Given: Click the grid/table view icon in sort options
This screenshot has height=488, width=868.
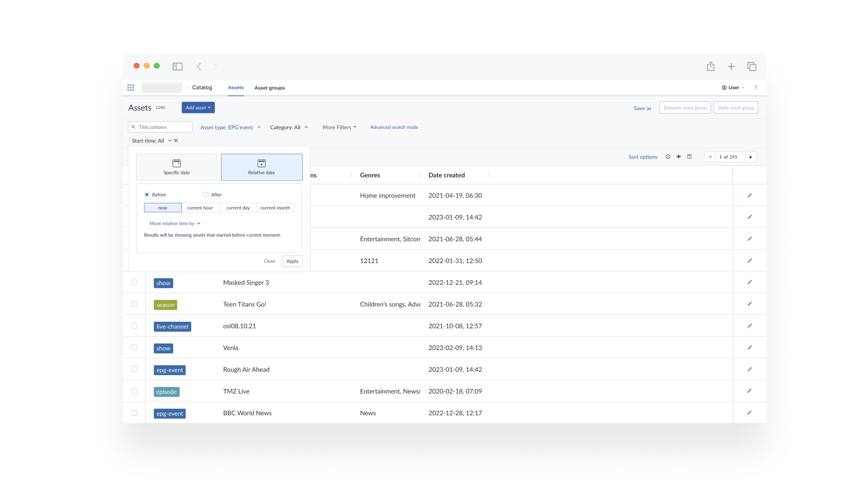Looking at the screenshot, I should coord(690,157).
